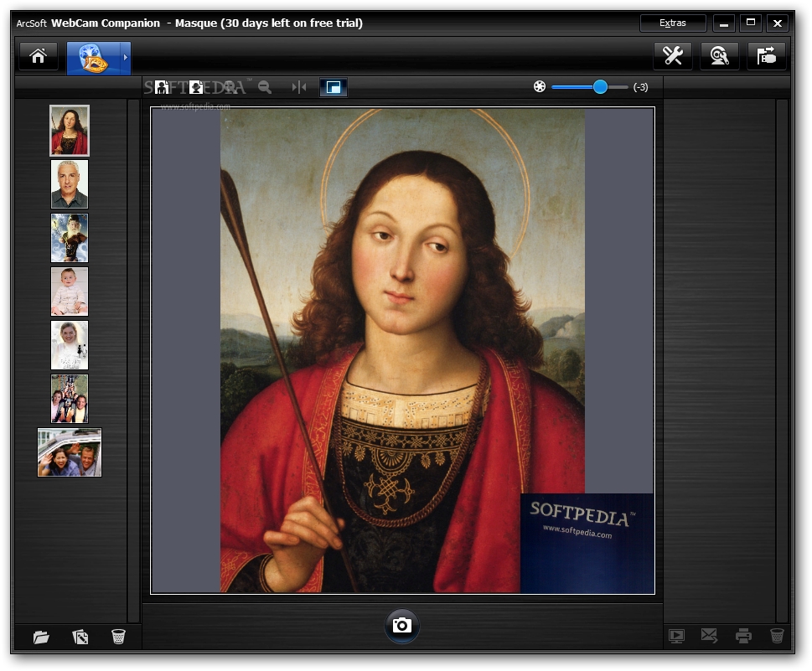Open template folder icon
This screenshot has width=812, height=671.
[x=41, y=637]
